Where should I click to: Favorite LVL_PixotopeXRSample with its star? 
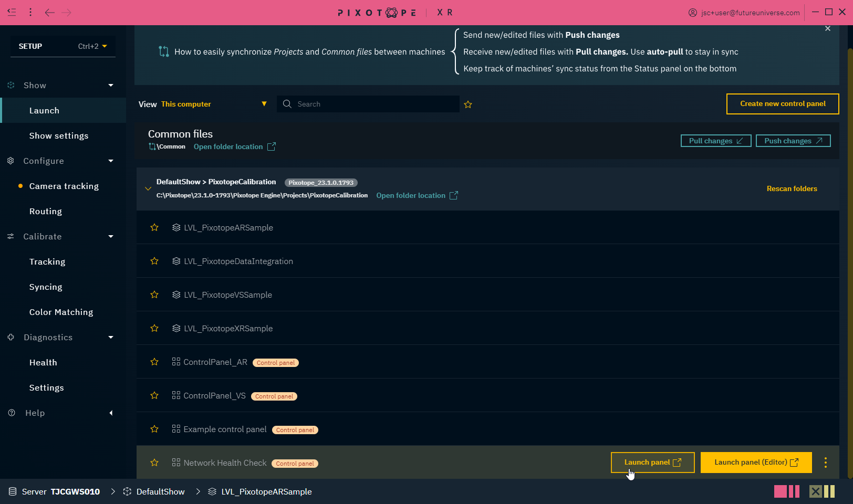(x=154, y=328)
